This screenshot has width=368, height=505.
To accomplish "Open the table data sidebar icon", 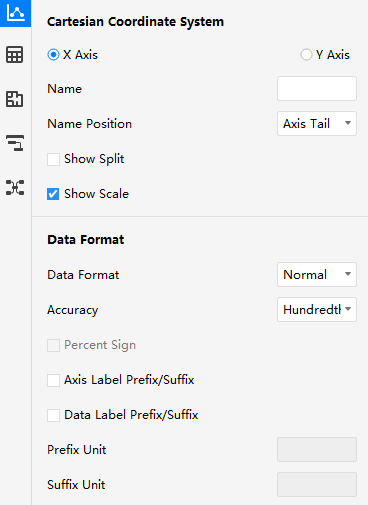I will 15,55.
